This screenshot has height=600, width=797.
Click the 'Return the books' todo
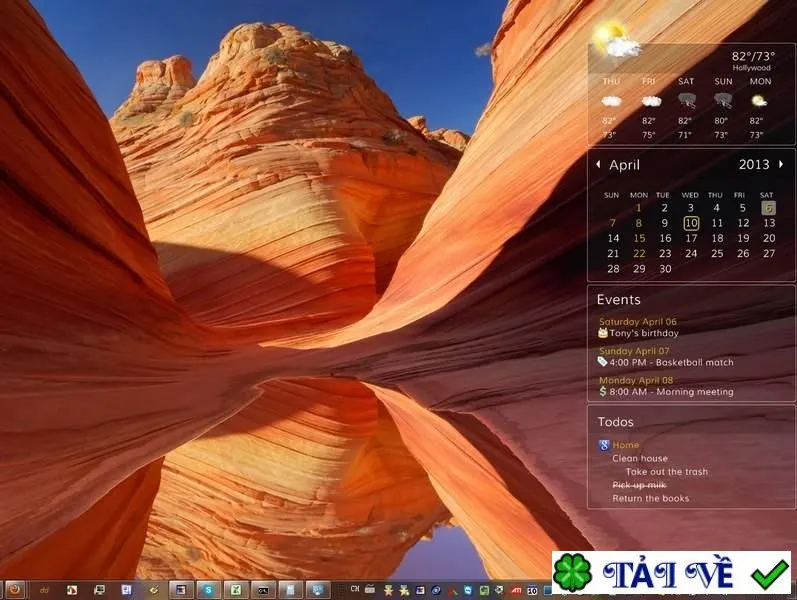point(651,498)
